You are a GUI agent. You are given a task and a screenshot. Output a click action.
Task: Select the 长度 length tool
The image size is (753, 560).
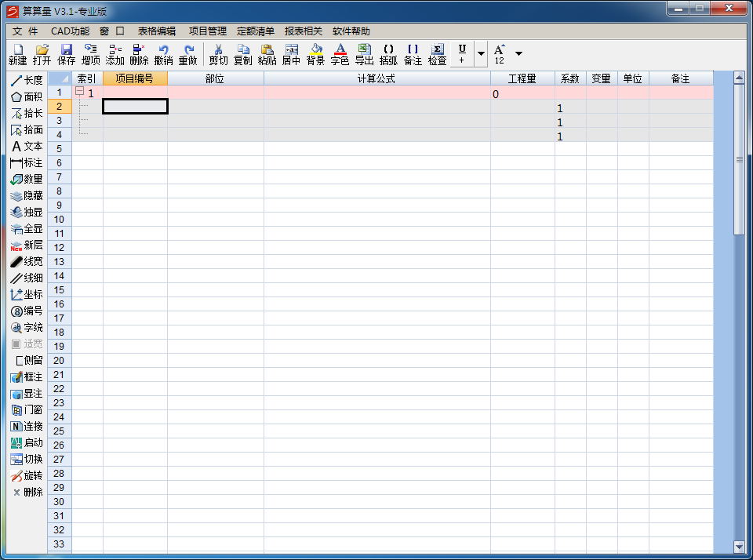coord(27,80)
